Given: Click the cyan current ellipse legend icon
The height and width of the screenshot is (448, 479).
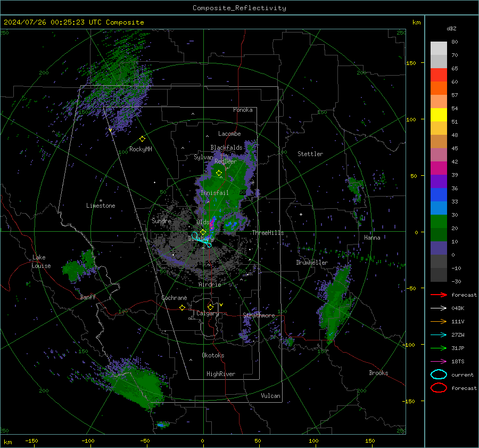Looking at the screenshot, I should point(439,374).
